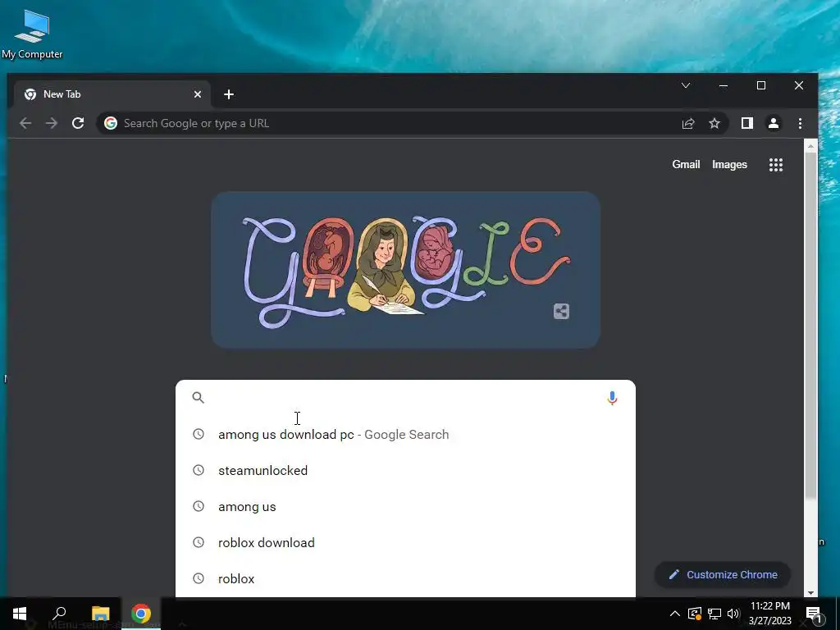The width and height of the screenshot is (840, 630).
Task: Bookmark this tab with star icon
Action: pyautogui.click(x=714, y=123)
